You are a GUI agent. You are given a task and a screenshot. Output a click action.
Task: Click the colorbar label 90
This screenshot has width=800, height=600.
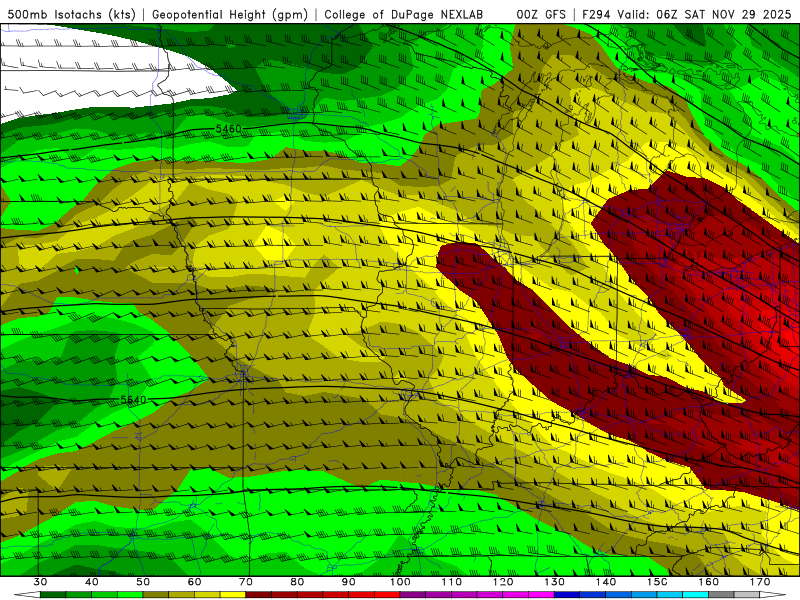(x=348, y=582)
